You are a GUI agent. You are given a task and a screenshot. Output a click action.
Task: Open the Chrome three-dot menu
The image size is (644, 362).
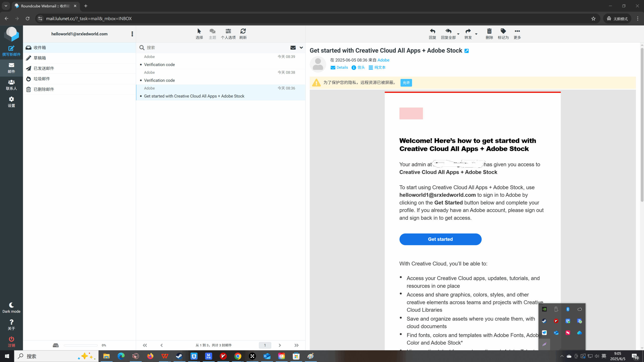638,19
